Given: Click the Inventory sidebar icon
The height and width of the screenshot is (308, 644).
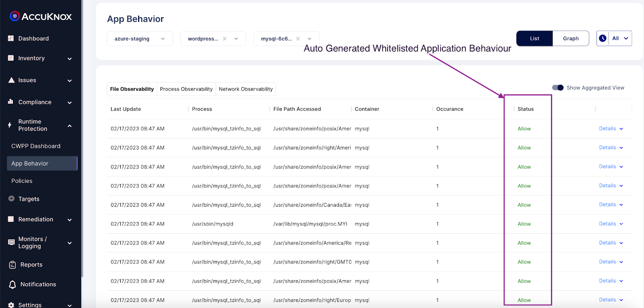Looking at the screenshot, I should click(x=11, y=58).
